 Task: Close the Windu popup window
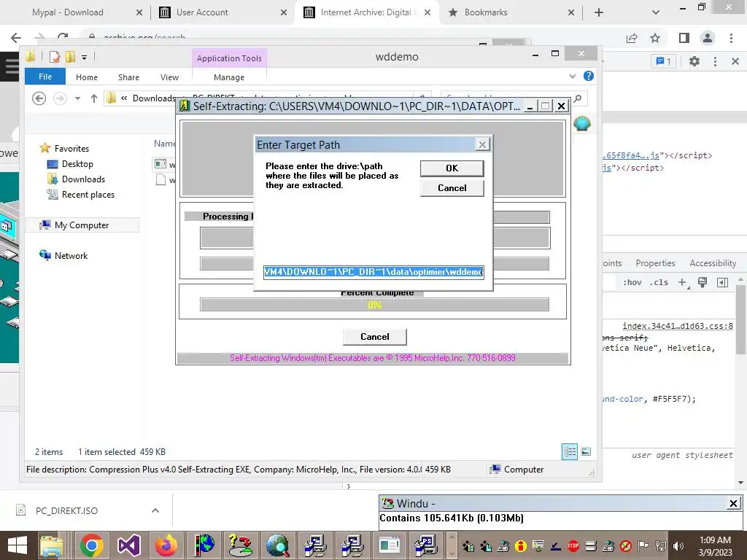pyautogui.click(x=733, y=503)
